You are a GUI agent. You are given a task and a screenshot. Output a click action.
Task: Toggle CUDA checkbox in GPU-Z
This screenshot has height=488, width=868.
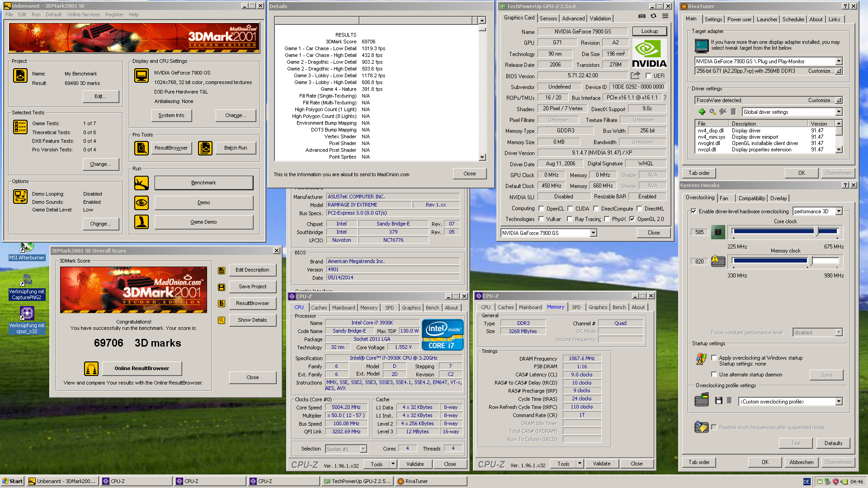[570, 209]
